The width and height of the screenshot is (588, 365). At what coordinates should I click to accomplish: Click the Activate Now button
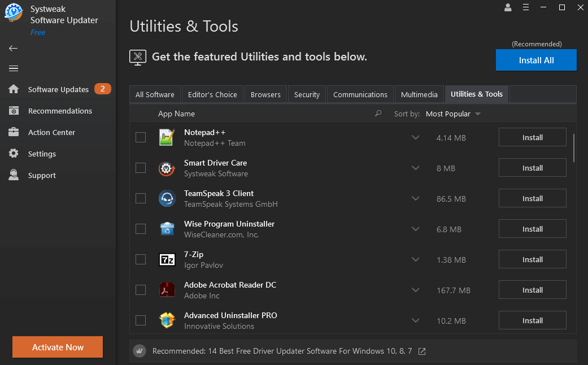point(58,347)
